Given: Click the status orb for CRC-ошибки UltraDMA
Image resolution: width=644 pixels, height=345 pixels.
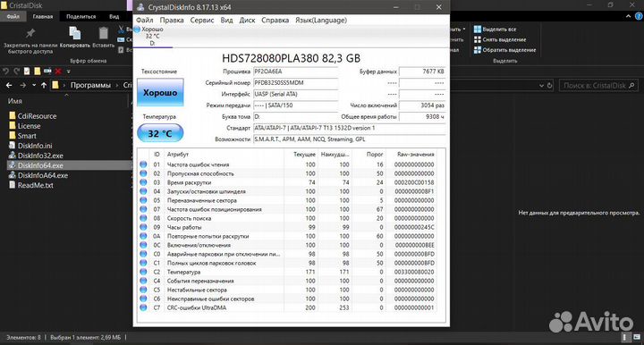Looking at the screenshot, I should click(x=143, y=307).
